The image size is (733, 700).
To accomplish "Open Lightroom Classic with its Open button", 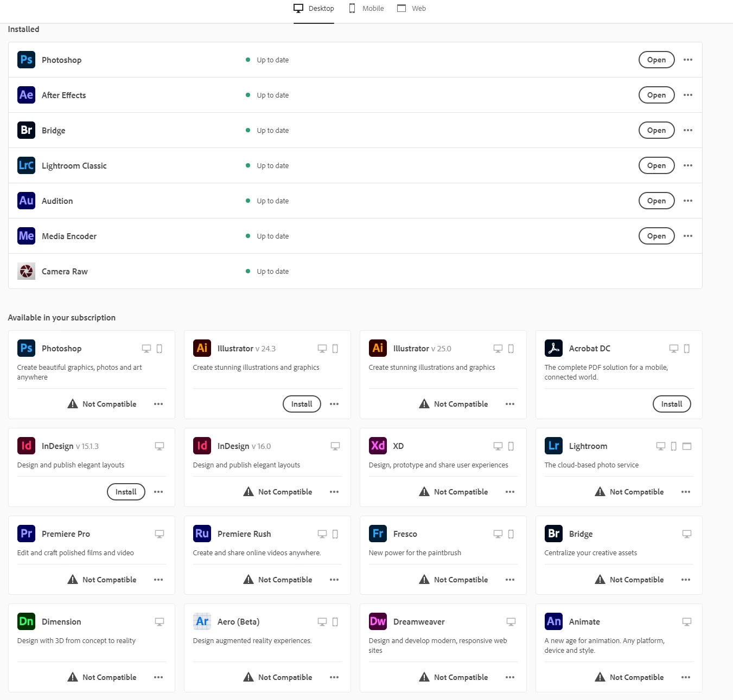I will coord(656,165).
